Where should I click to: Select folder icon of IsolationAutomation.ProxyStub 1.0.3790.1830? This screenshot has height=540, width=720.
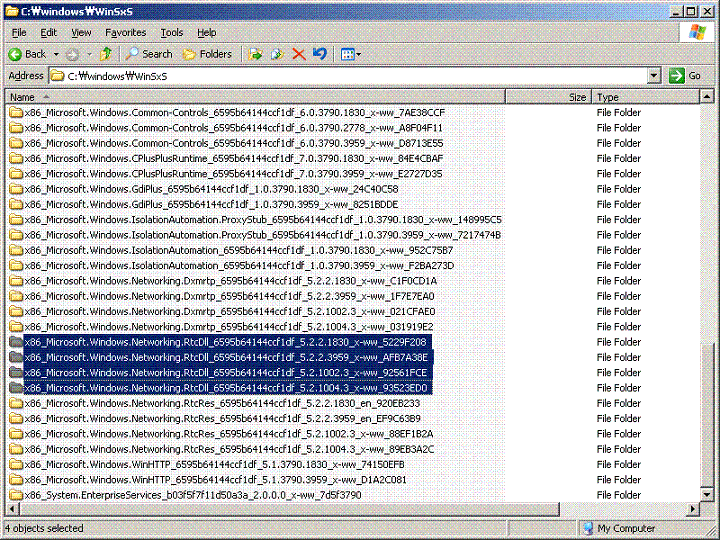[16, 219]
